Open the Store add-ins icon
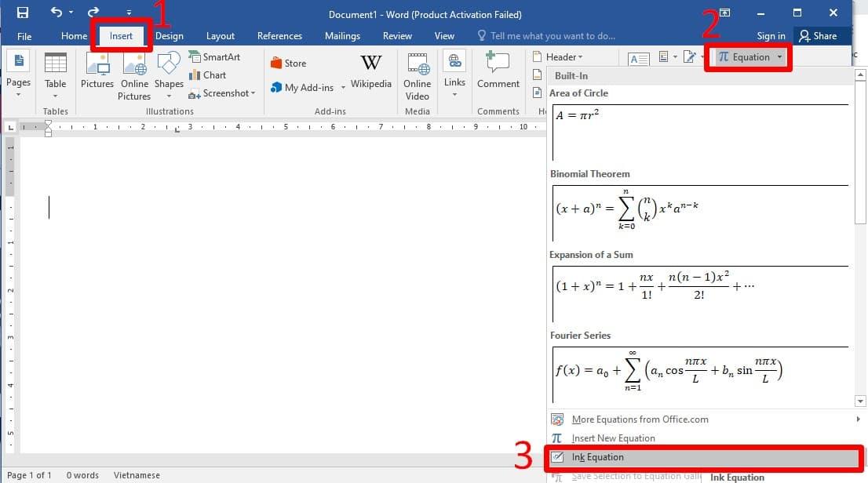The width and height of the screenshot is (868, 483). coord(287,63)
